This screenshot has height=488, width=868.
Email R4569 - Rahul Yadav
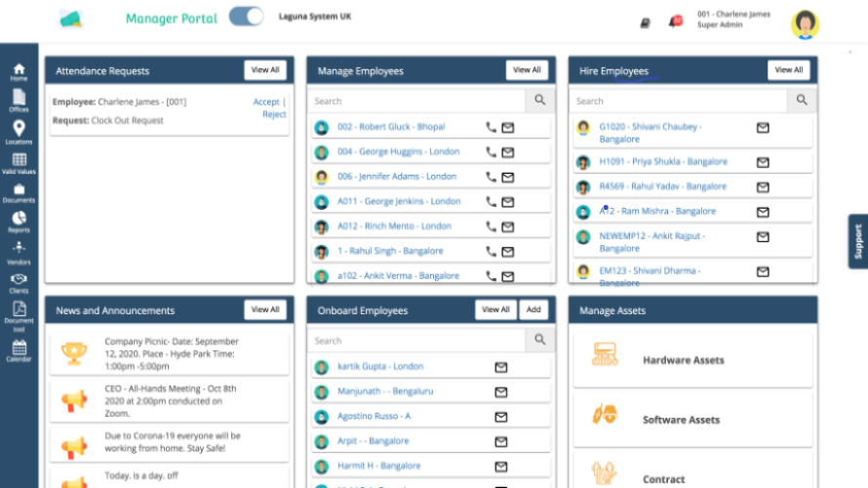(763, 187)
